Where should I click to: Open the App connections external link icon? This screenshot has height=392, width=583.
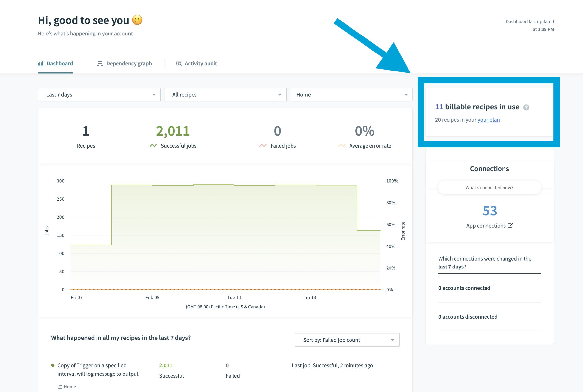(510, 225)
